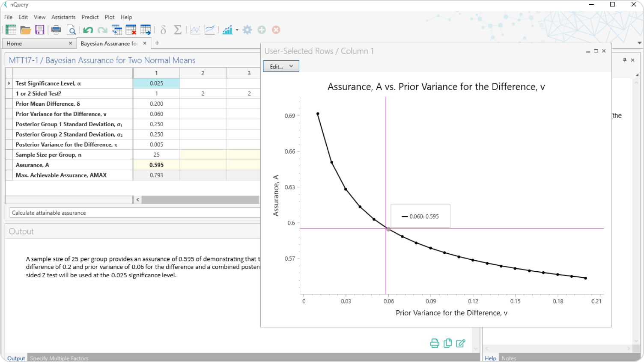
Task: Copy the chart using the copy icon
Action: click(447, 343)
